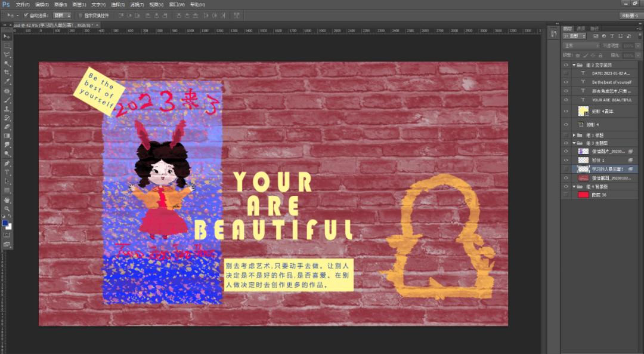Select the 图层 36 red layer thumbnail
Viewport: 644px width, 354px height.
coord(583,195)
